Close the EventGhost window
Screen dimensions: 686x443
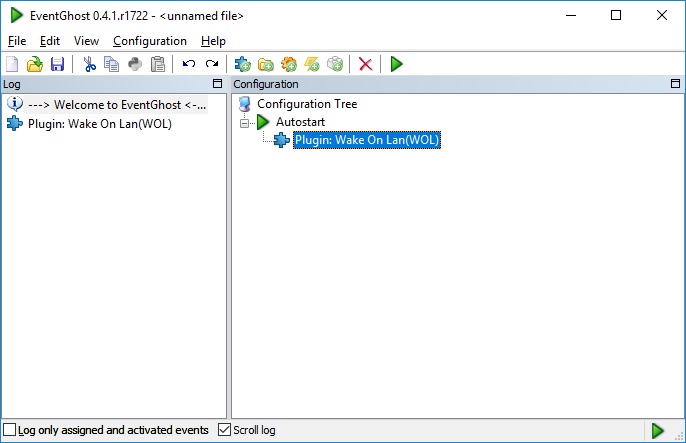click(662, 15)
